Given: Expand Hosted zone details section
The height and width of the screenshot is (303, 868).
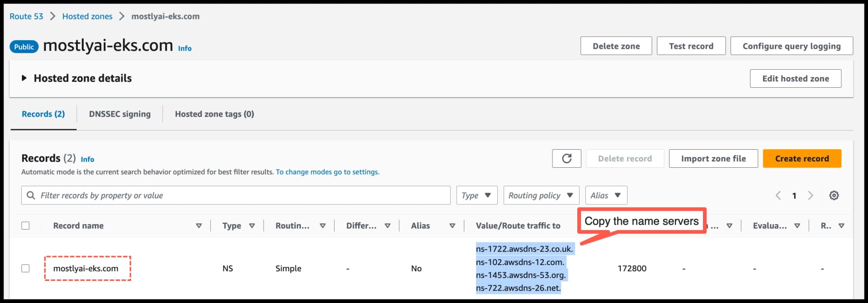Looking at the screenshot, I should (24, 78).
